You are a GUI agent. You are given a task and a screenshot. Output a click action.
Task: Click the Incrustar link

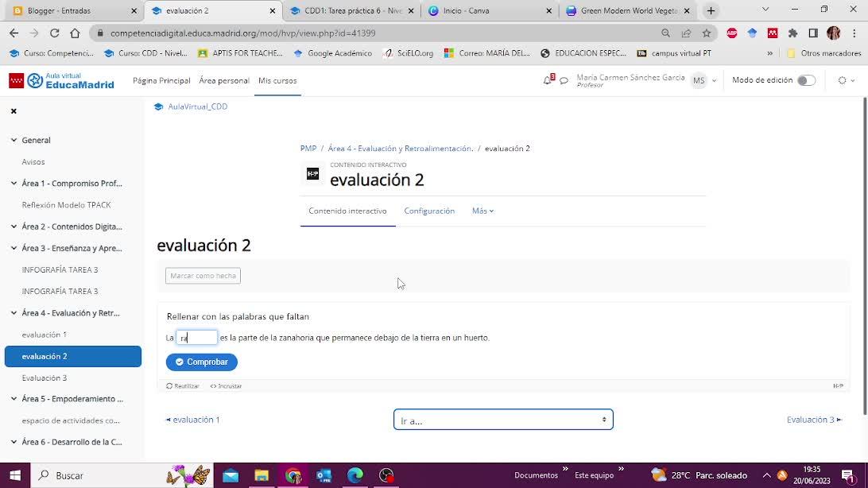coord(226,386)
